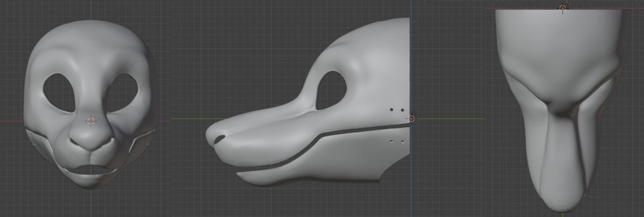644x217 pixels.
Task: Select the nostril on the side-view mask
Action: pyautogui.click(x=219, y=140)
